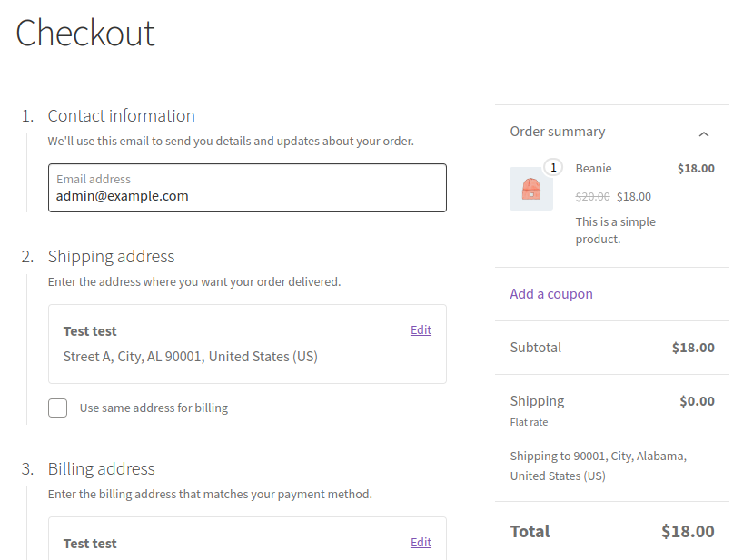Image resolution: width=743 pixels, height=560 pixels.
Task: Click the Order summary heading
Action: (557, 132)
